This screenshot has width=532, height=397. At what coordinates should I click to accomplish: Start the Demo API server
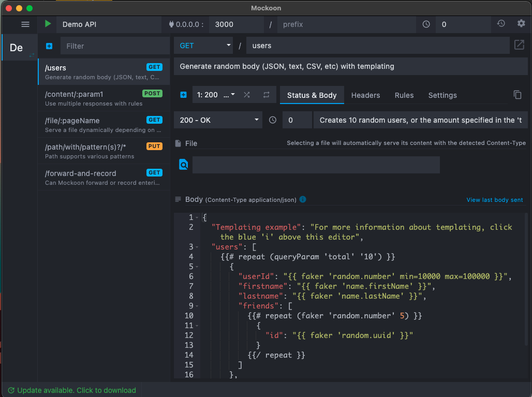[x=48, y=24]
